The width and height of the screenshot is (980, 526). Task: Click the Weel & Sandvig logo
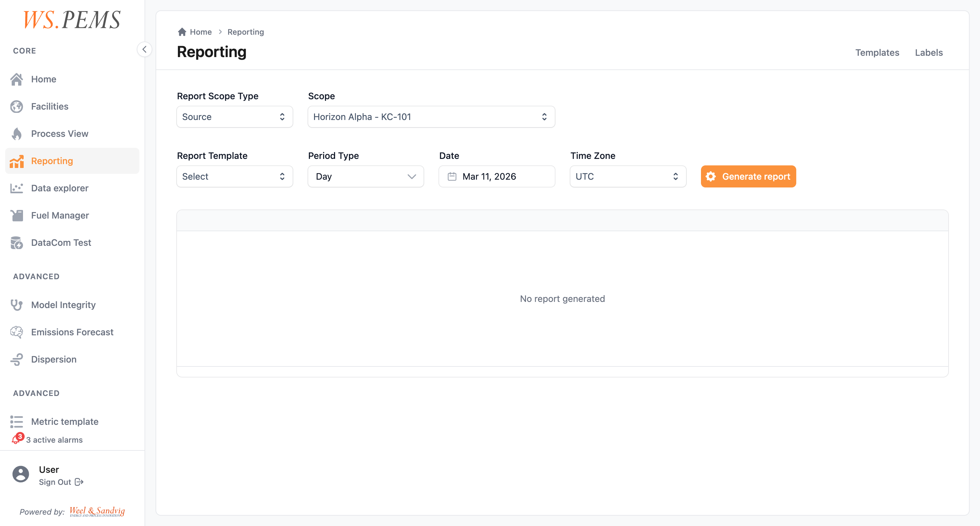[97, 511]
